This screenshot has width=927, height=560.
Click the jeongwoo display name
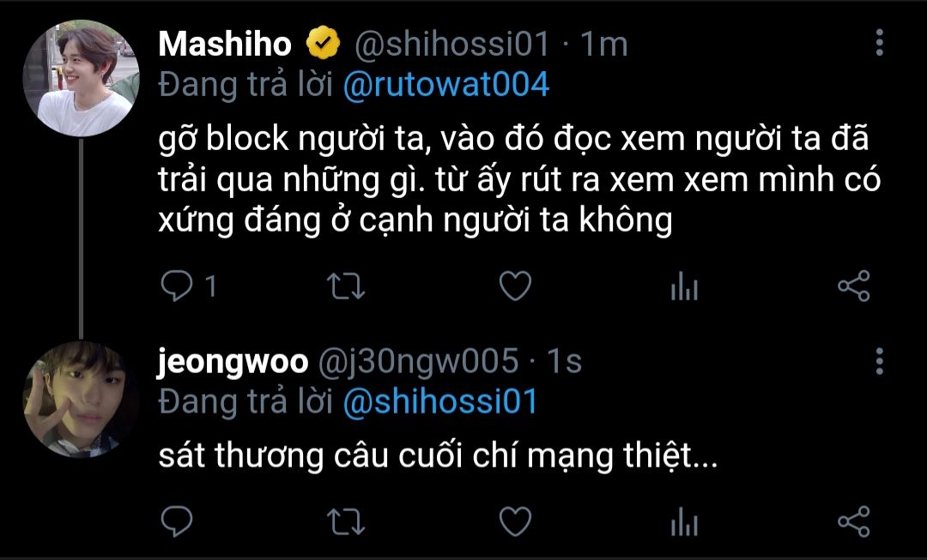pyautogui.click(x=233, y=362)
